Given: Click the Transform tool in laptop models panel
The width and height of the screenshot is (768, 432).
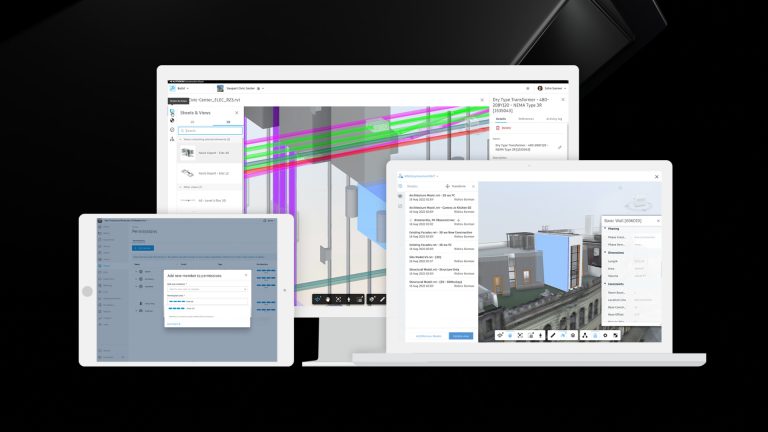Looking at the screenshot, I should tap(456, 186).
